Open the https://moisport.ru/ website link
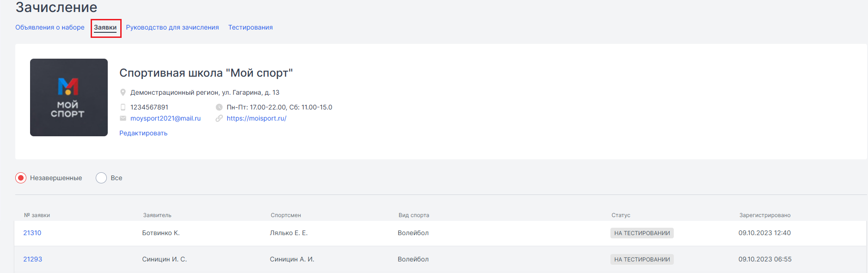 [257, 118]
